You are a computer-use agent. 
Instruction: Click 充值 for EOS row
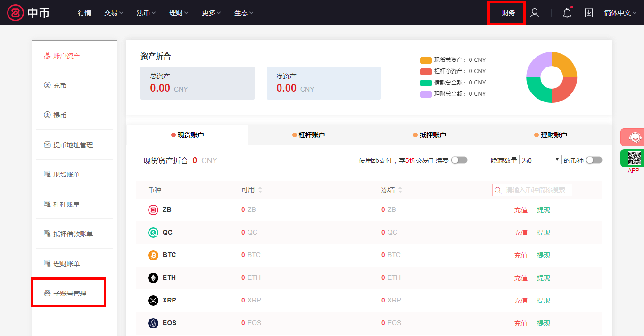coord(521,323)
